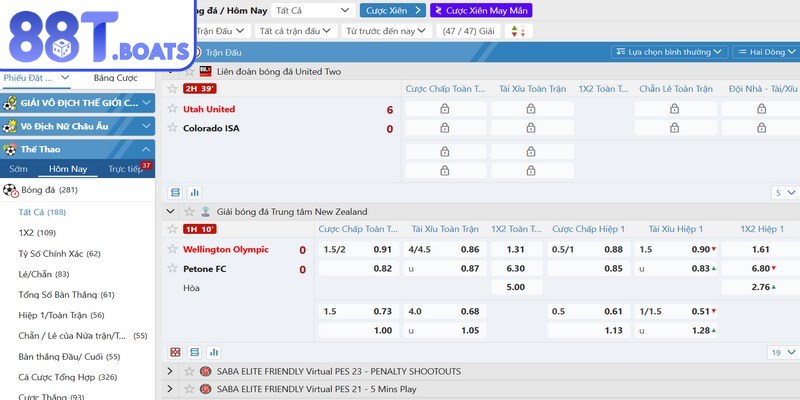
Task: Click the (47 / 47) Giải button
Action: pyautogui.click(x=468, y=31)
